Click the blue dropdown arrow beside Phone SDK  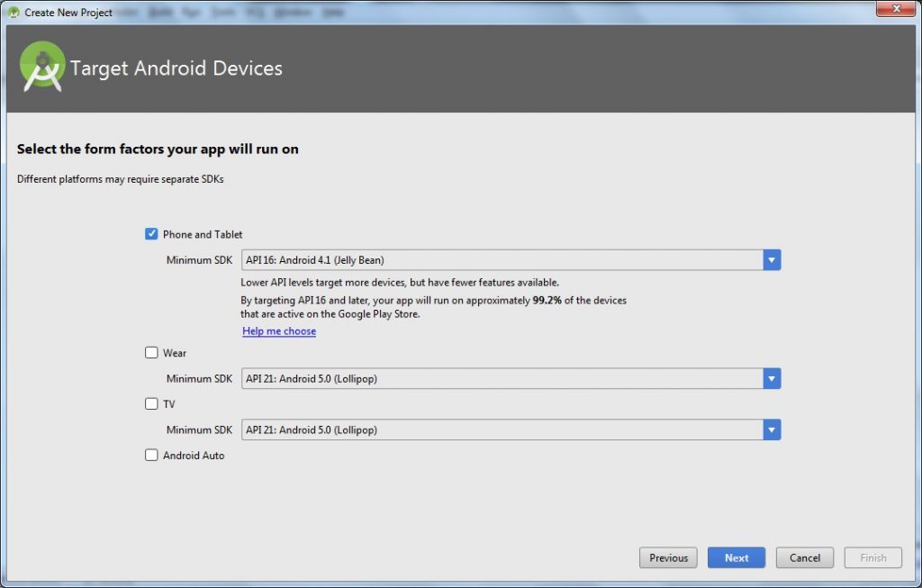(772, 259)
